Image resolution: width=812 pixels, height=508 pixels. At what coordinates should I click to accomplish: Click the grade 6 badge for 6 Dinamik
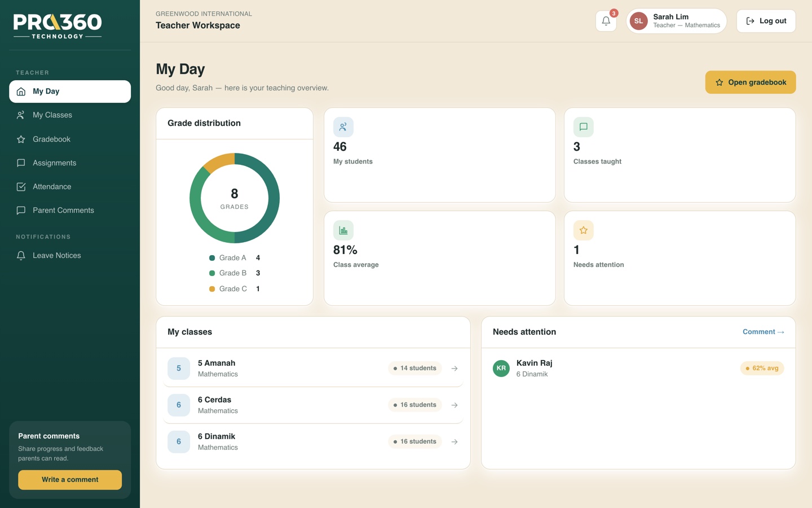tap(179, 442)
